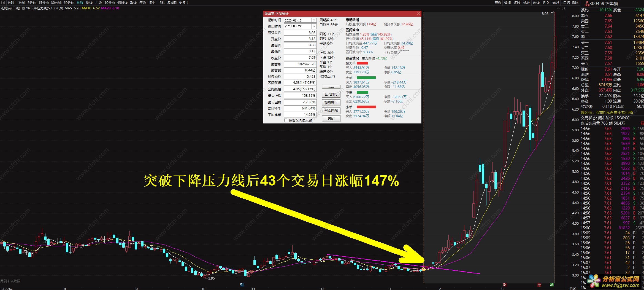Switch to 月线 period
This screenshot has height=290, width=644.
pyautogui.click(x=99, y=2)
